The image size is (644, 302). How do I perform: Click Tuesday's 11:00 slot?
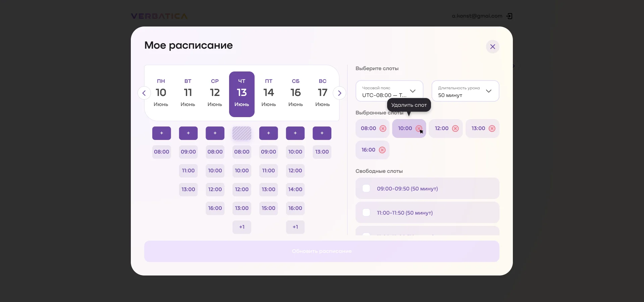point(188,171)
